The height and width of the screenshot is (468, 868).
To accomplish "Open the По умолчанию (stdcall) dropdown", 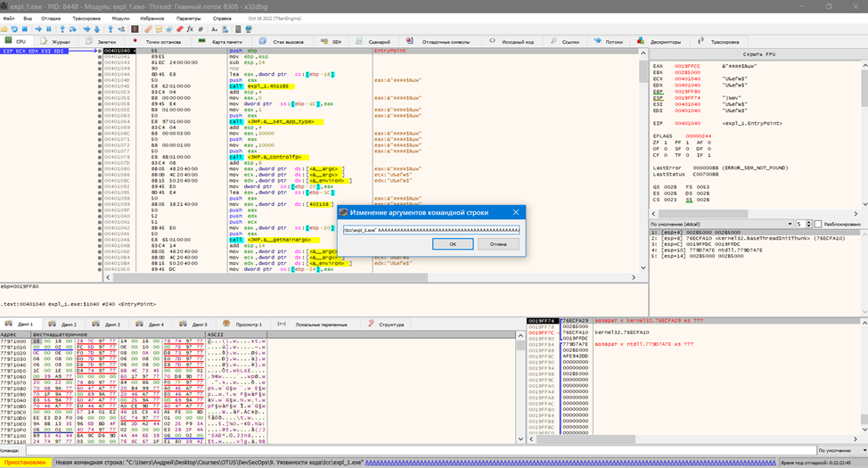I will pos(720,224).
